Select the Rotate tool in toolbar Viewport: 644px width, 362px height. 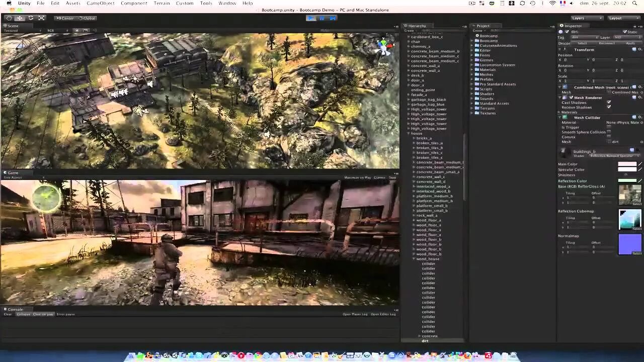(31, 18)
